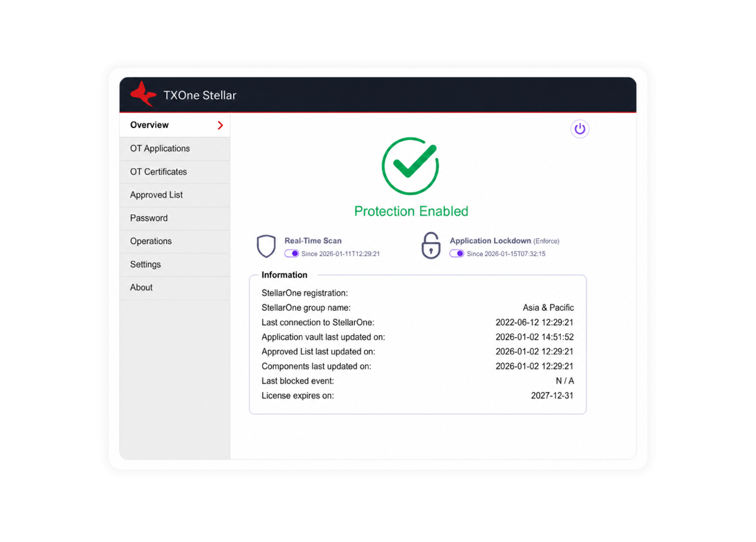Click the '(Enforce)' mode text
The width and height of the screenshot is (756, 542).
coord(546,241)
